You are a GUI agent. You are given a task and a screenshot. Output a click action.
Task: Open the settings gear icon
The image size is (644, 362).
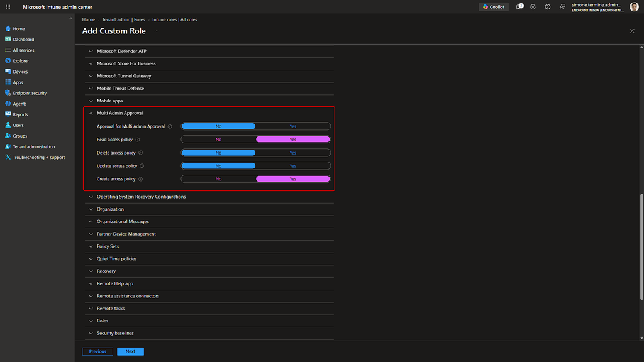(x=533, y=7)
